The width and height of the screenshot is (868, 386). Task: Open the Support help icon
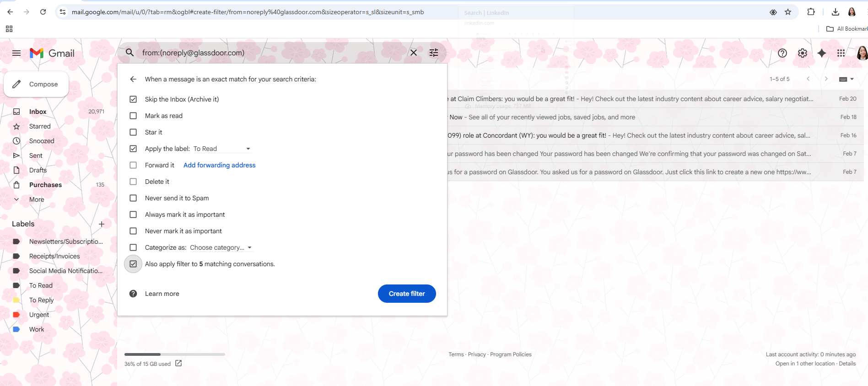coord(782,53)
